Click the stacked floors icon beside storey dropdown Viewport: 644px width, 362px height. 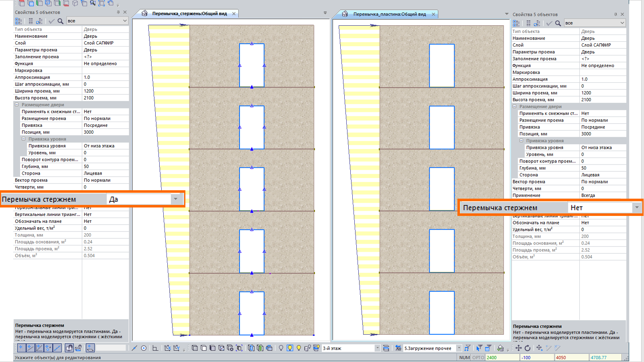(x=386, y=348)
